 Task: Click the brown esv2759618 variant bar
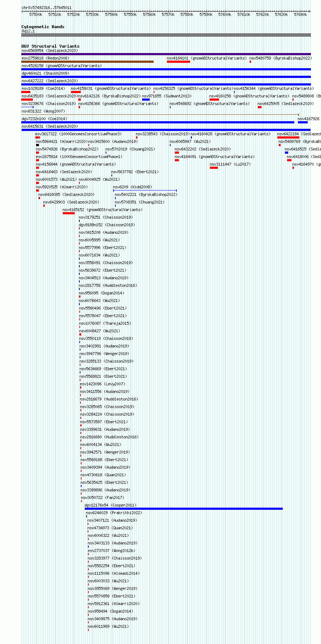tap(88, 62)
